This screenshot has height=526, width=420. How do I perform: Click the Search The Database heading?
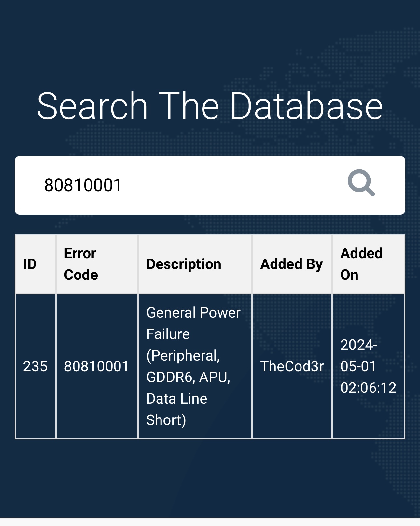[210, 106]
